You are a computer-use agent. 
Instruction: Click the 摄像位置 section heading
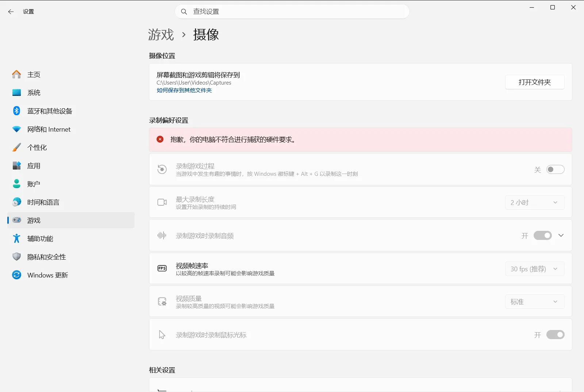[x=162, y=56]
